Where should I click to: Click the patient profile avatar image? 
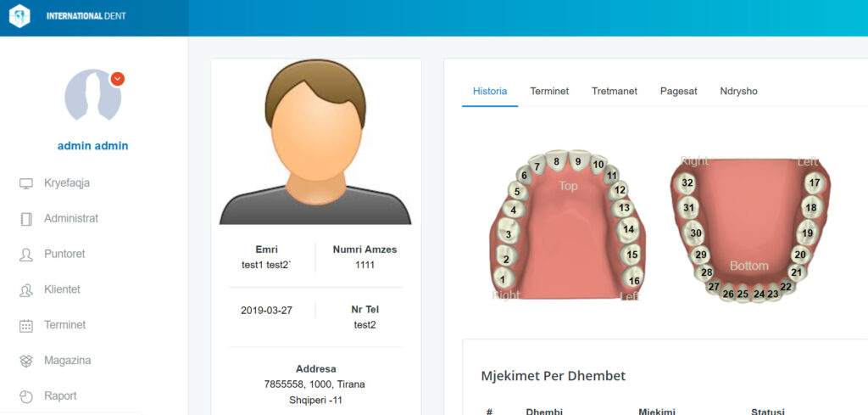click(315, 142)
